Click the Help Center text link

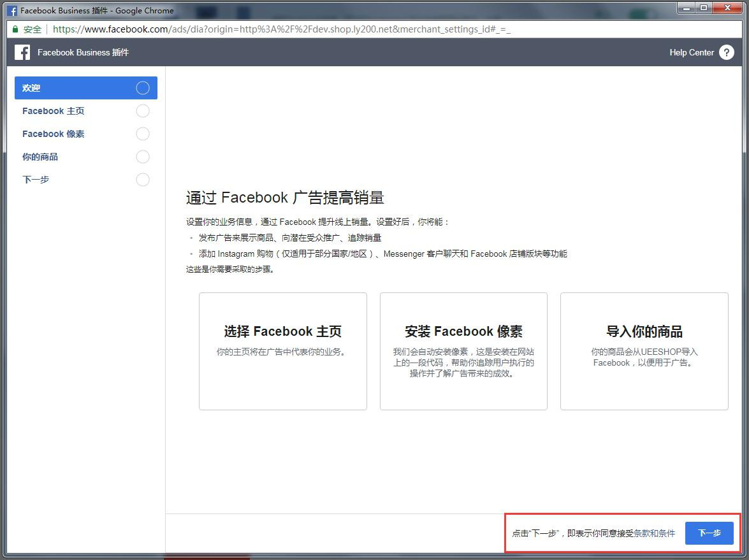pos(691,52)
